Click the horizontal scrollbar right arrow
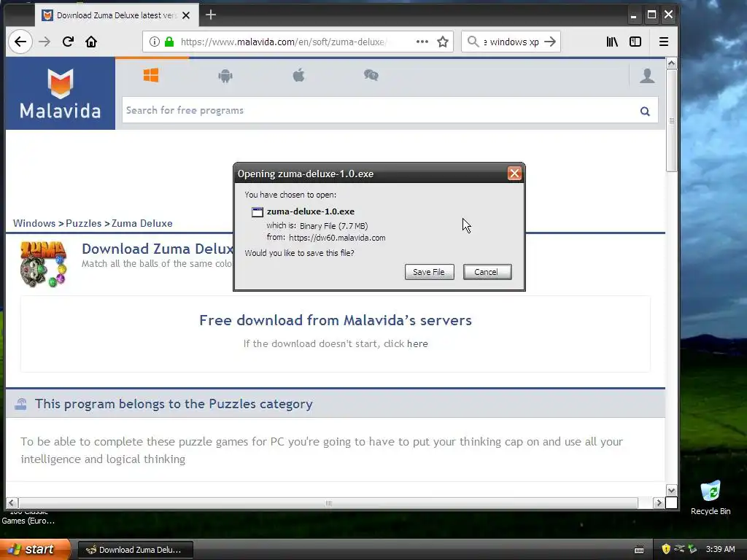 tap(659, 503)
